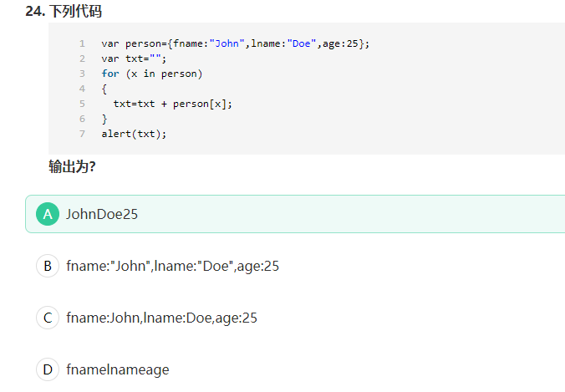Click line number 1 in code block
Image resolution: width=565 pixels, height=392 pixels.
82,43
